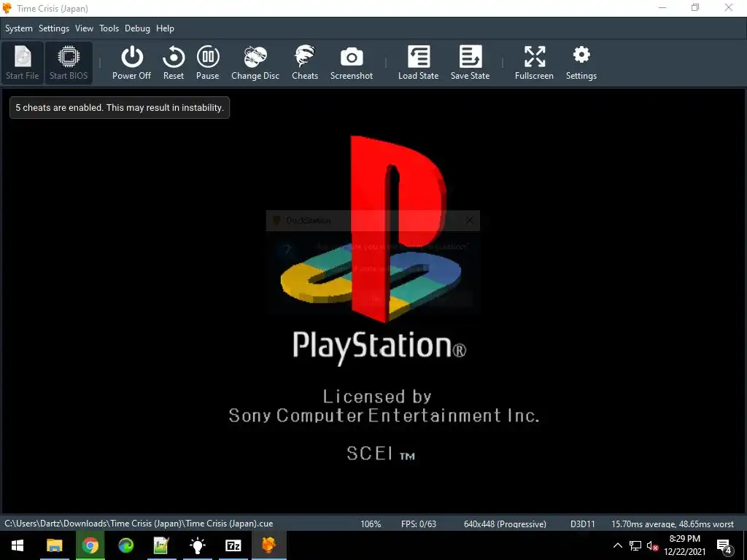Open the Tools menu
This screenshot has width=747, height=560.
(109, 28)
